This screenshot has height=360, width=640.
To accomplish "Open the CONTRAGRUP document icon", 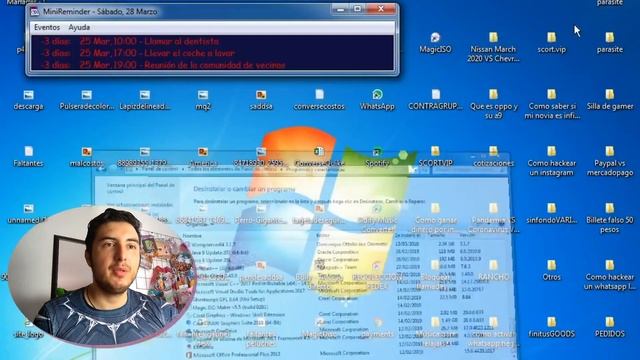I will coord(436,100).
